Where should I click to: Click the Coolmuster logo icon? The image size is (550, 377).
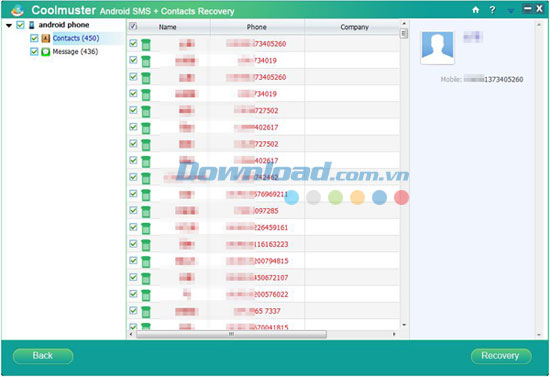(17, 11)
